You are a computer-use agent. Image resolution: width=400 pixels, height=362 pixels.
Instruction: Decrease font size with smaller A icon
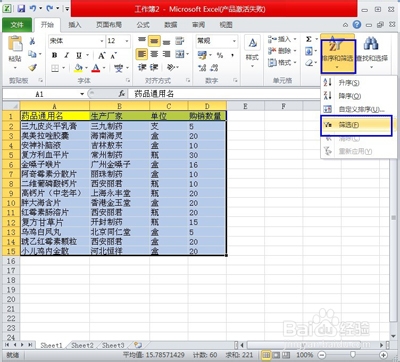(113, 56)
